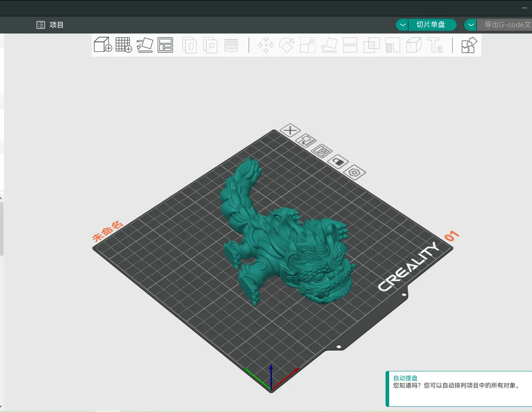Select the Move tool
532x412 pixels.
pos(266,45)
